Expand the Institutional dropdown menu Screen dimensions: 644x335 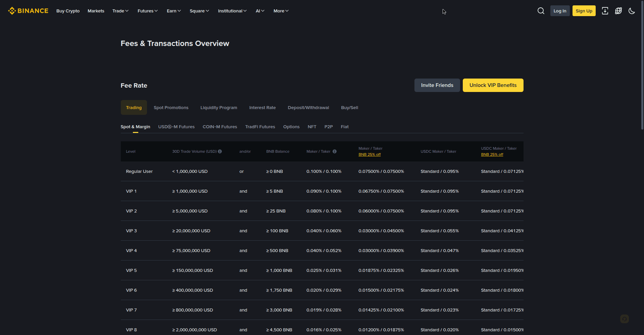[x=232, y=11]
